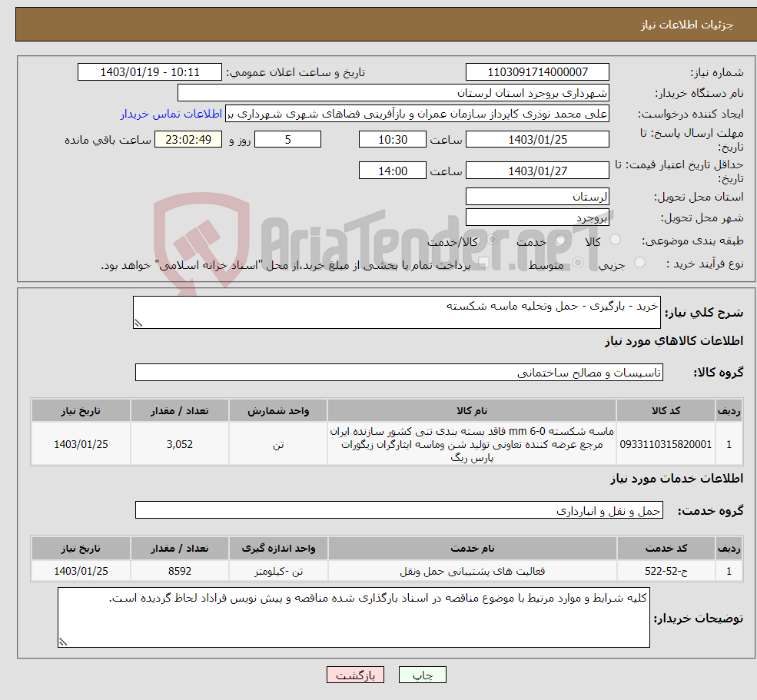Select the کالا/خدمت radio button
Viewport: 757px width, 700px height.
pos(492,240)
